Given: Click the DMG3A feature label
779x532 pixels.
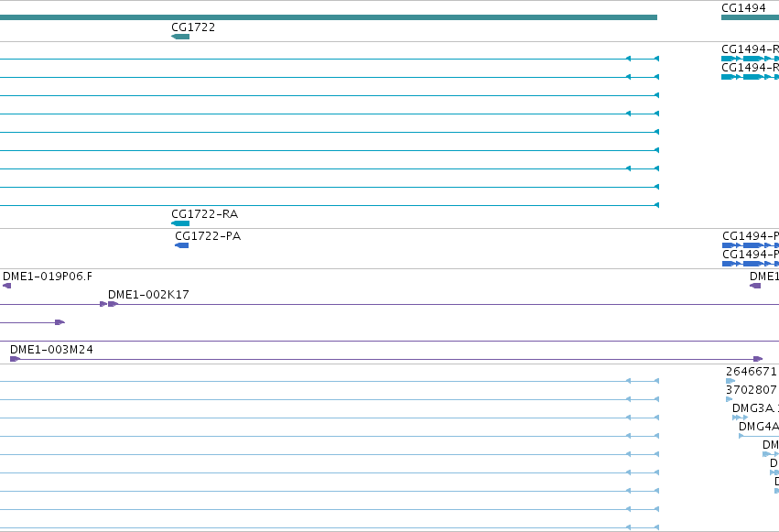Looking at the screenshot, I should [x=753, y=408].
